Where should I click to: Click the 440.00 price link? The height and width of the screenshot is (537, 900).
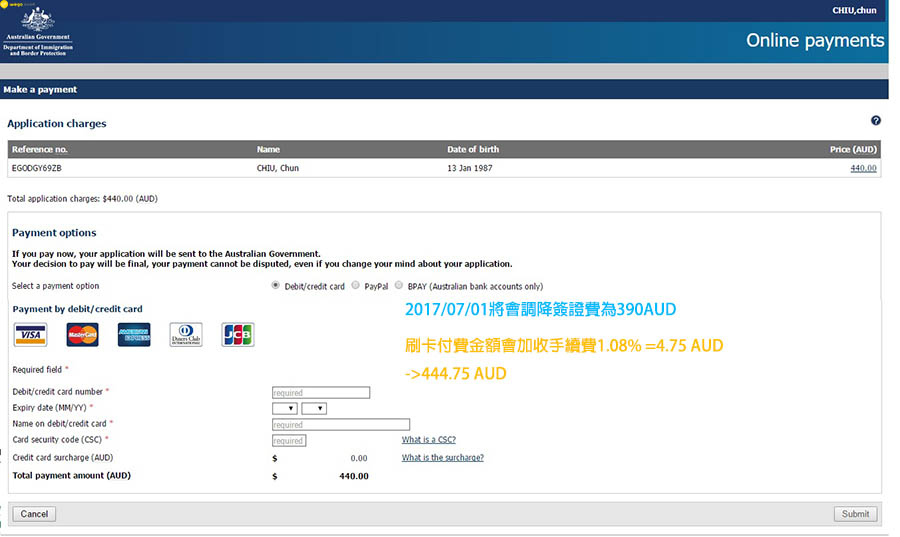(863, 168)
